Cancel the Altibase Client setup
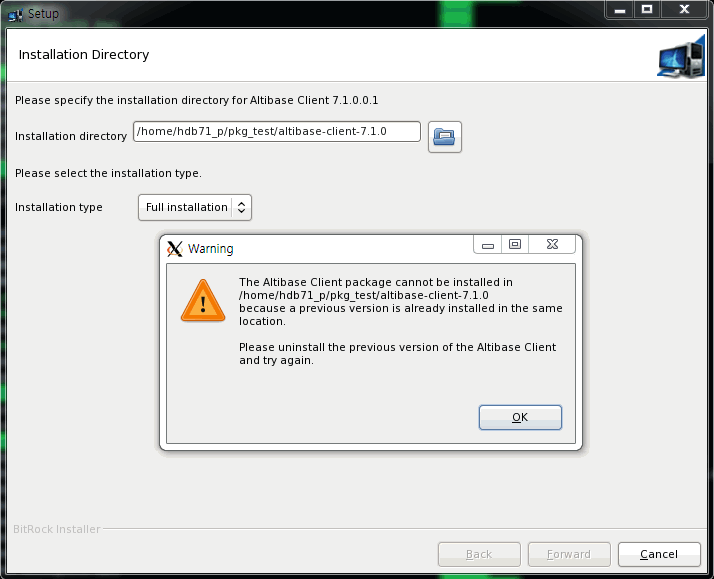The image size is (714, 579). pyautogui.click(x=659, y=554)
